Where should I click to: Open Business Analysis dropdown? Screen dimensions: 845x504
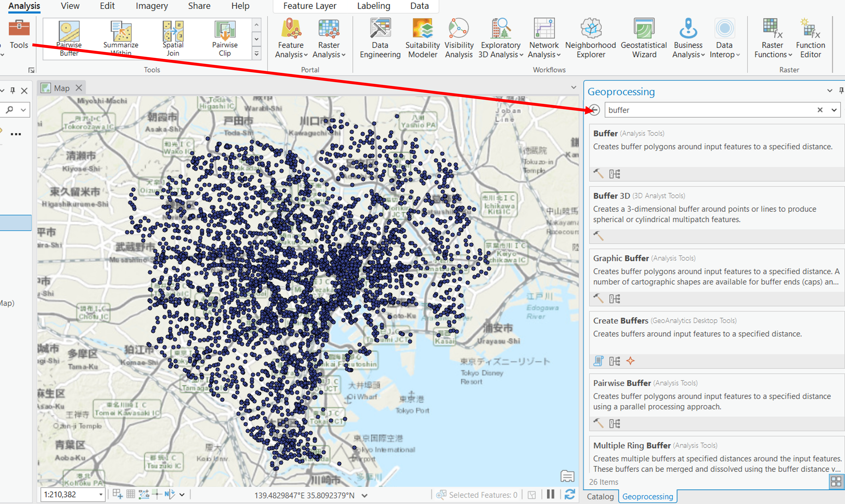[688, 38]
